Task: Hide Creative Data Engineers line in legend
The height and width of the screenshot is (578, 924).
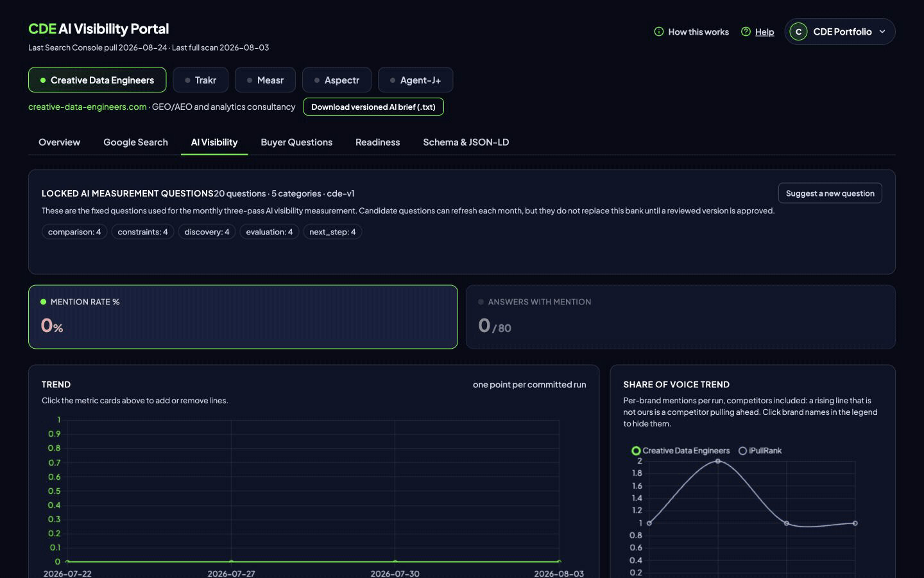Action: [x=680, y=451]
